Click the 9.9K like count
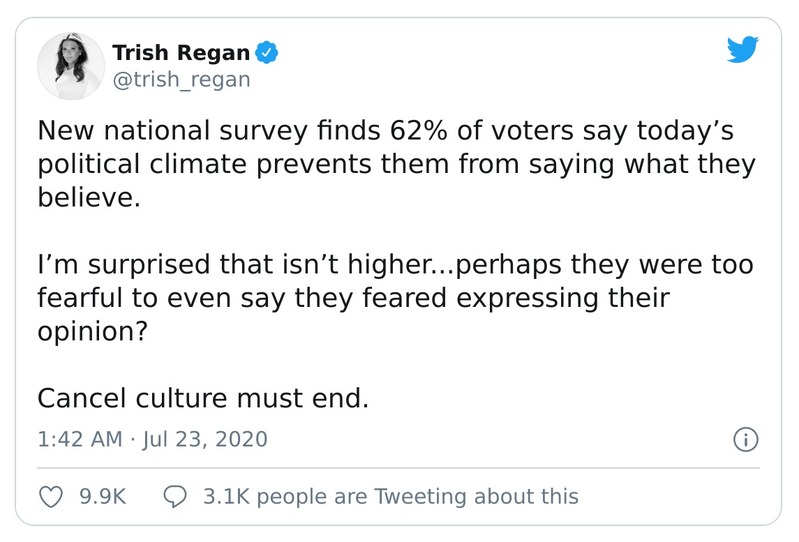This screenshot has width=799, height=542. tap(102, 496)
